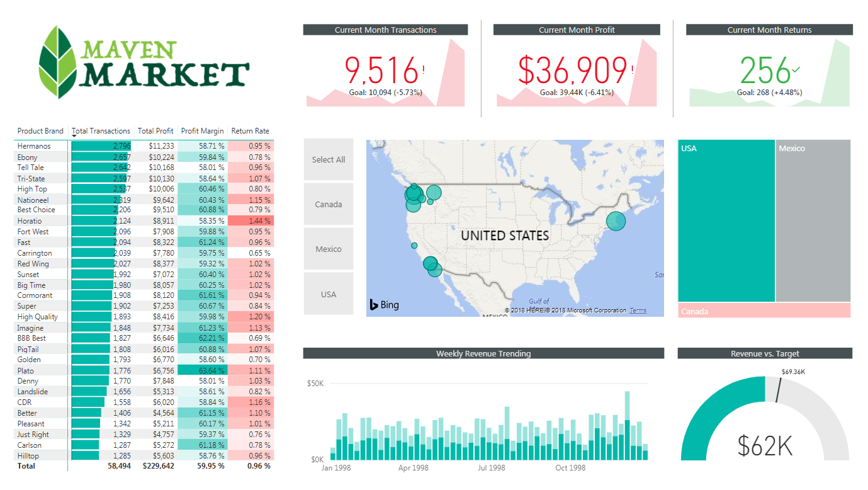Select the CDR brand row
Viewport: 868px width, 490px height.
(144, 402)
